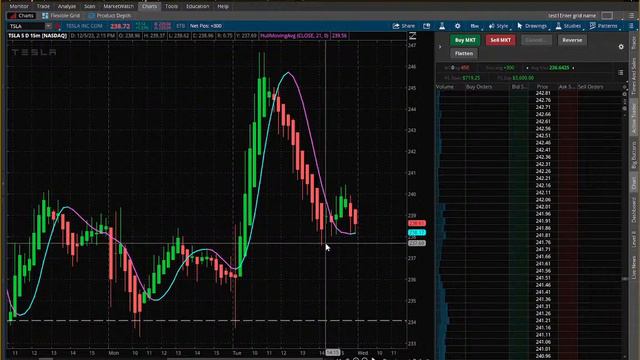Click the Avg price right arrow stepper
Screen dimensions: 640x360
573,68
